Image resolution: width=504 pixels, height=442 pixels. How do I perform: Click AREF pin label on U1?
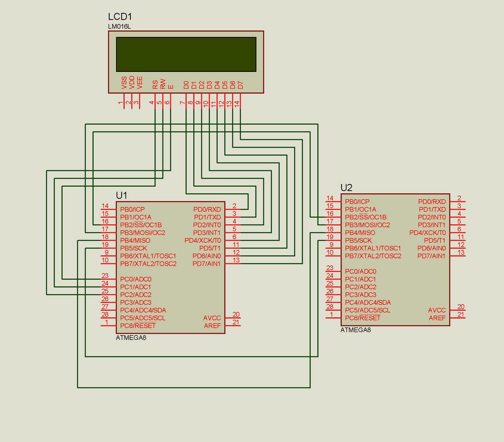click(213, 326)
